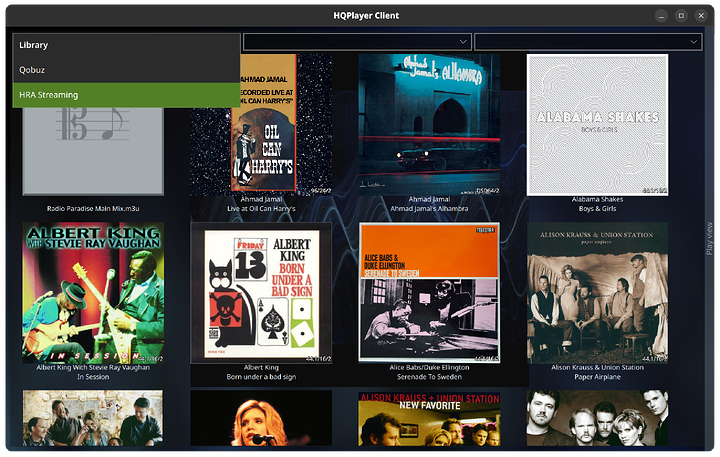720x457 pixels.
Task: Select the HRA Streaming option
Action: point(126,95)
